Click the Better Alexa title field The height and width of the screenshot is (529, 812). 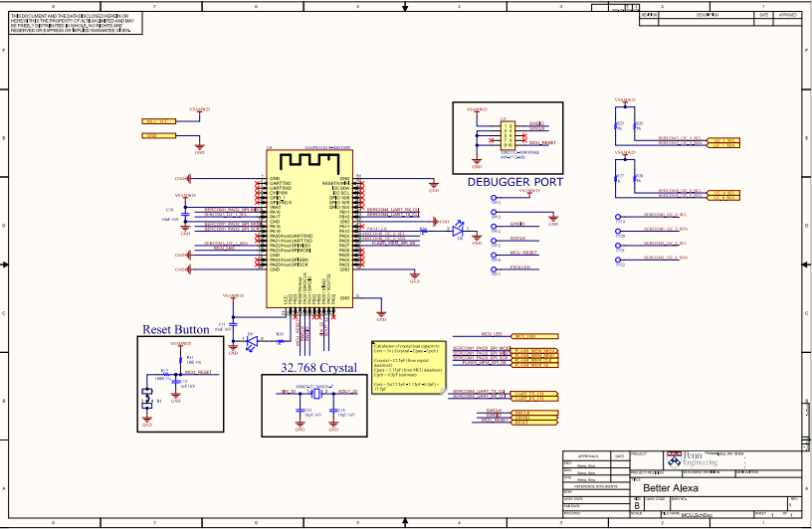coord(671,488)
